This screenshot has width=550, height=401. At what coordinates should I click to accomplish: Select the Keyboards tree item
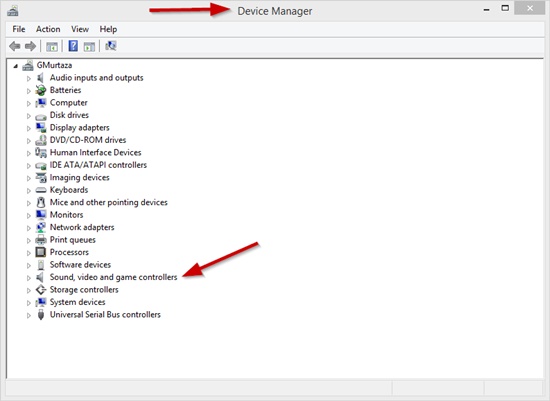(x=69, y=190)
